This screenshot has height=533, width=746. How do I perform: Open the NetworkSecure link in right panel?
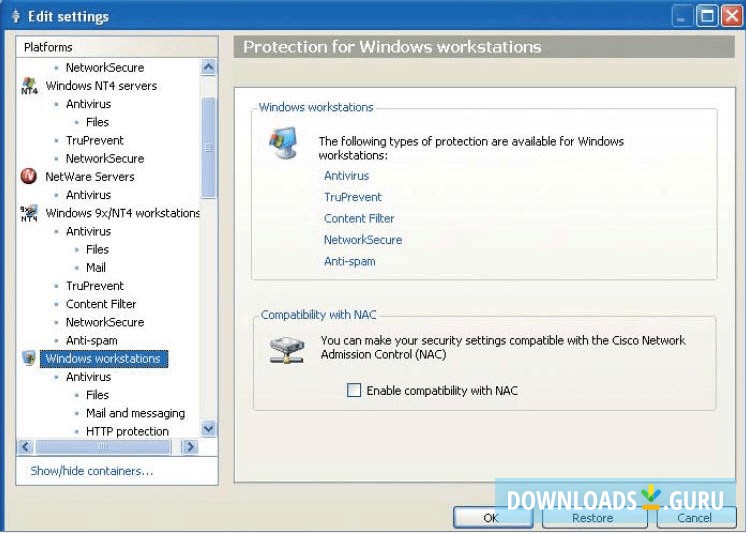[363, 240]
